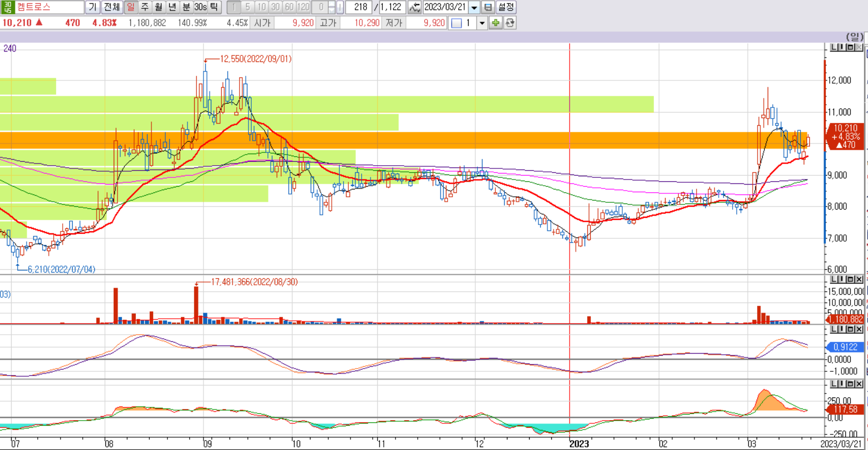The width and height of the screenshot is (868, 450).
Task: Click the chart layout square icon
Action: click(456, 23)
